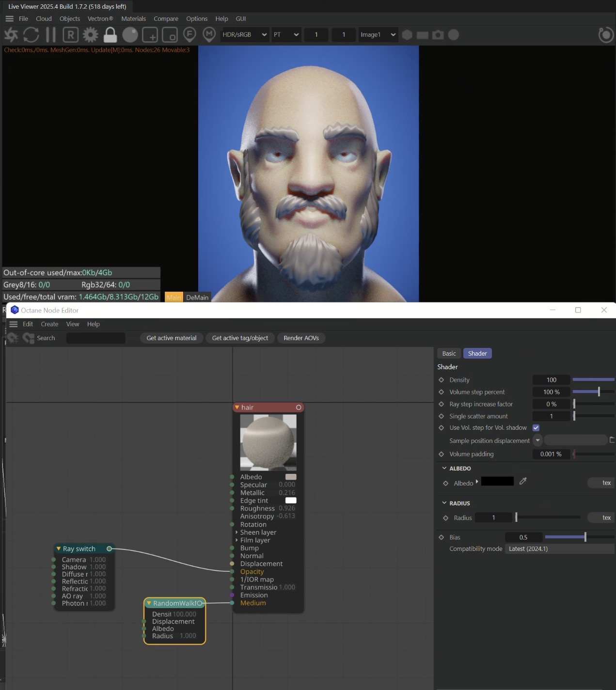Click the material picker M pin icon

tap(209, 35)
